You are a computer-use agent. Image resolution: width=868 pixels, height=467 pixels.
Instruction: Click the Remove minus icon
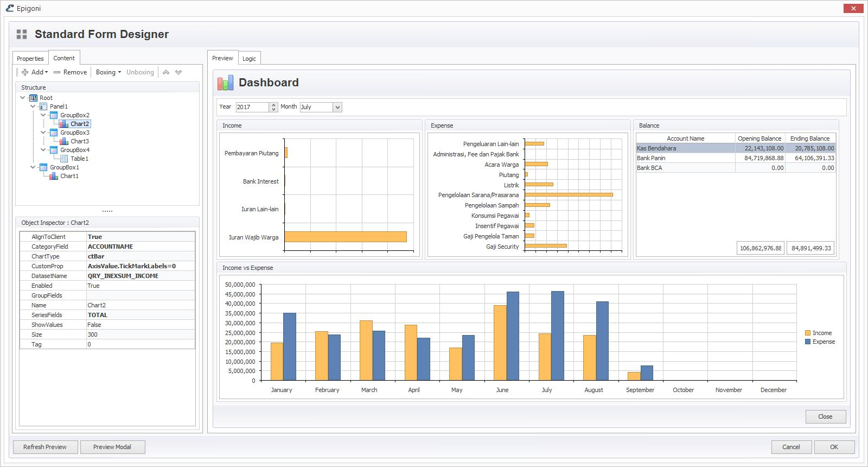(x=57, y=72)
